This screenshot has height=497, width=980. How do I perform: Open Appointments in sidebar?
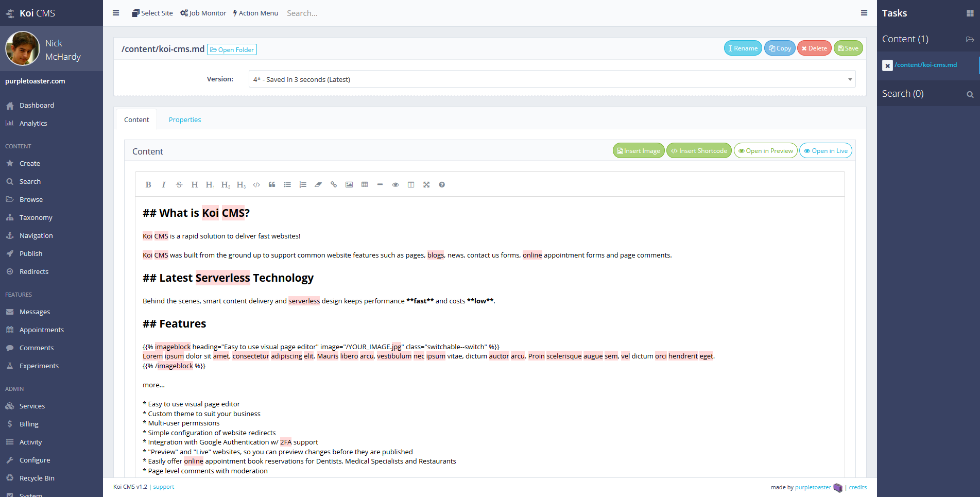tap(42, 330)
